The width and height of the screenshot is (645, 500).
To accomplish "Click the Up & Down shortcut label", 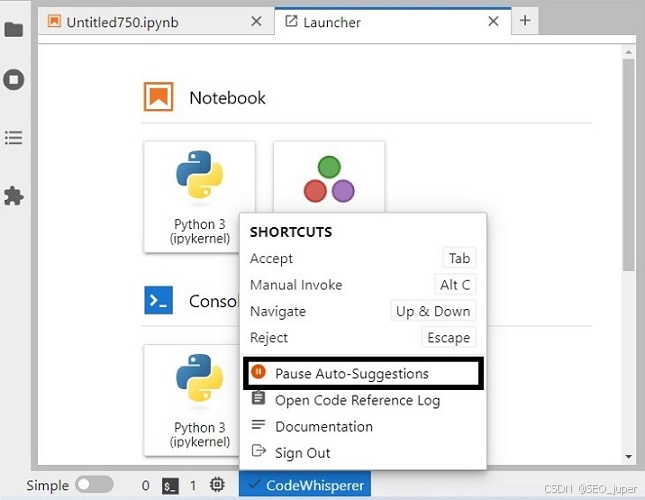I will click(x=433, y=311).
